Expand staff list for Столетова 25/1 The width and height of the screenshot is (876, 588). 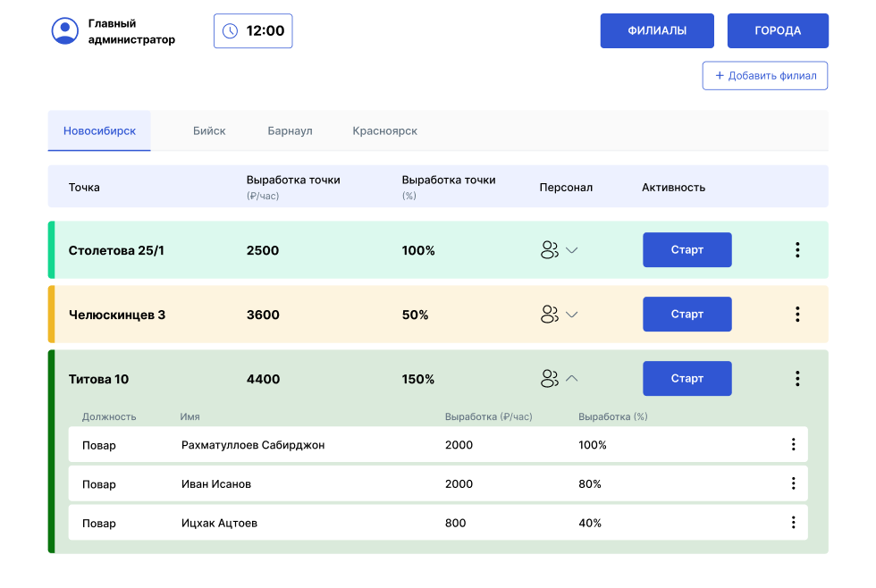(x=572, y=250)
